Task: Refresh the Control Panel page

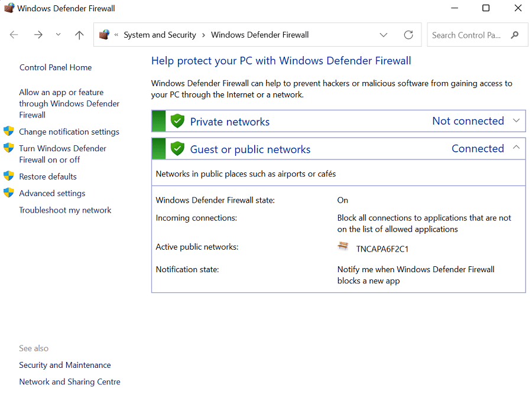Action: pyautogui.click(x=408, y=35)
